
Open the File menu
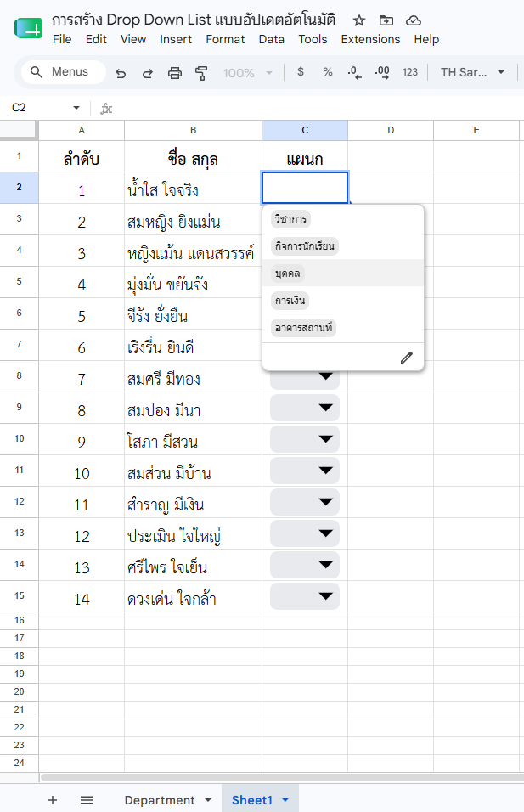62,39
